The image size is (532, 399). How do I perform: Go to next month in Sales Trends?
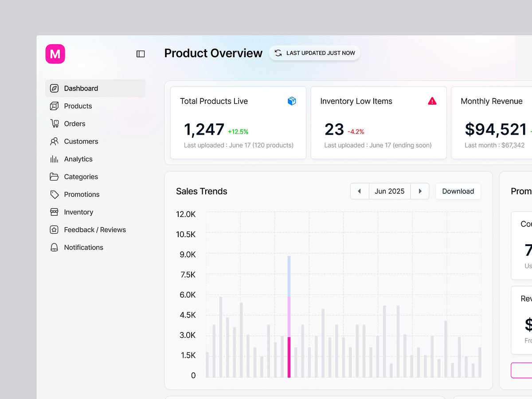[x=420, y=191]
